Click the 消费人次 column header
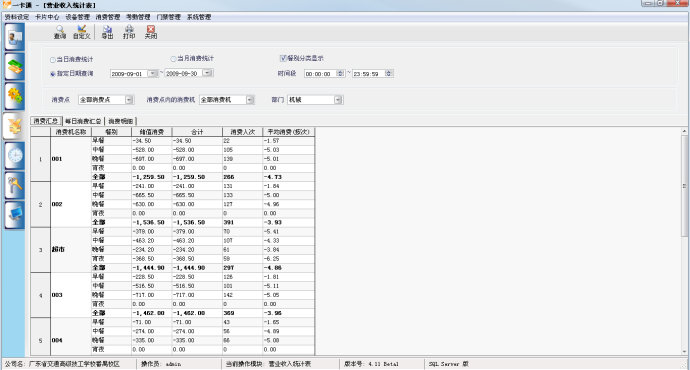Screen dimensions: 690x370 pyautogui.click(x=242, y=132)
